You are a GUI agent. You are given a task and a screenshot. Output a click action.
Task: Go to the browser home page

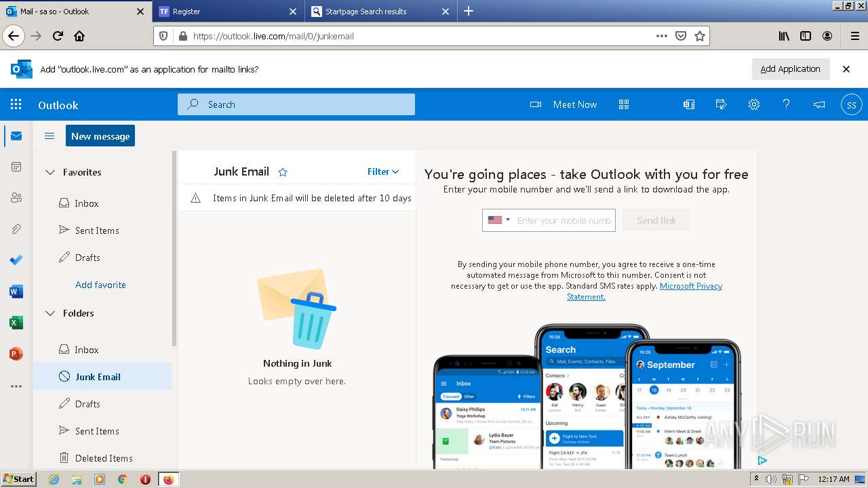pyautogui.click(x=79, y=36)
